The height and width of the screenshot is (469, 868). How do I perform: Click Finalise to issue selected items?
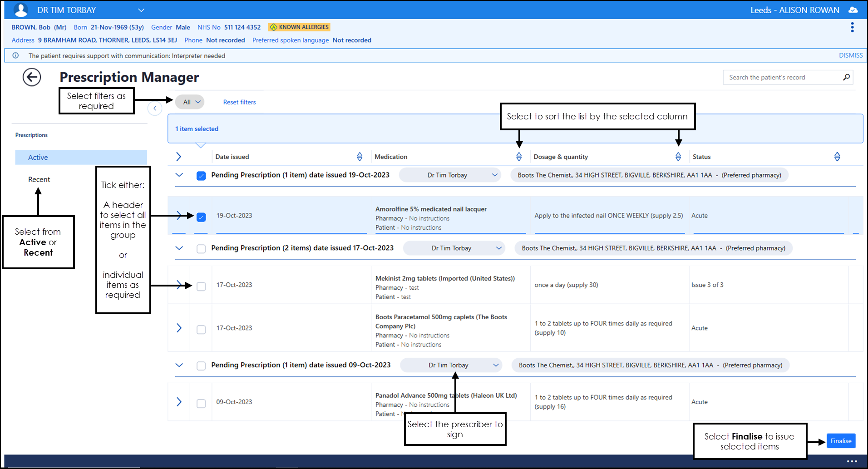(x=840, y=441)
